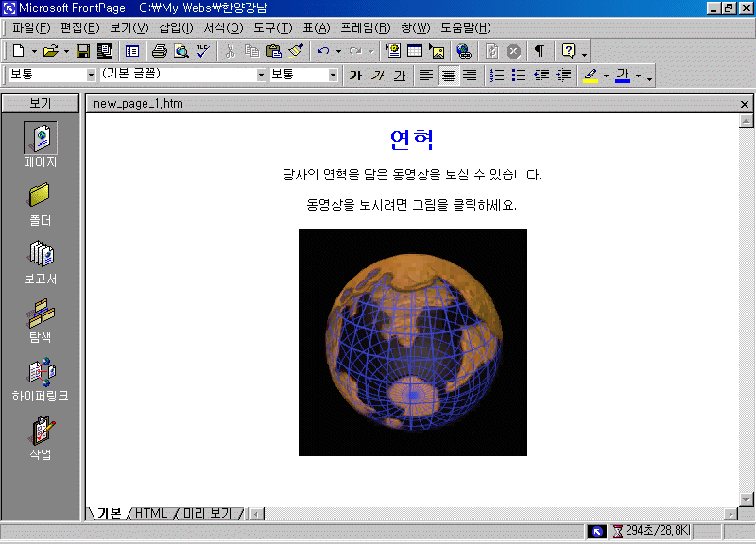Align text right

(470, 76)
